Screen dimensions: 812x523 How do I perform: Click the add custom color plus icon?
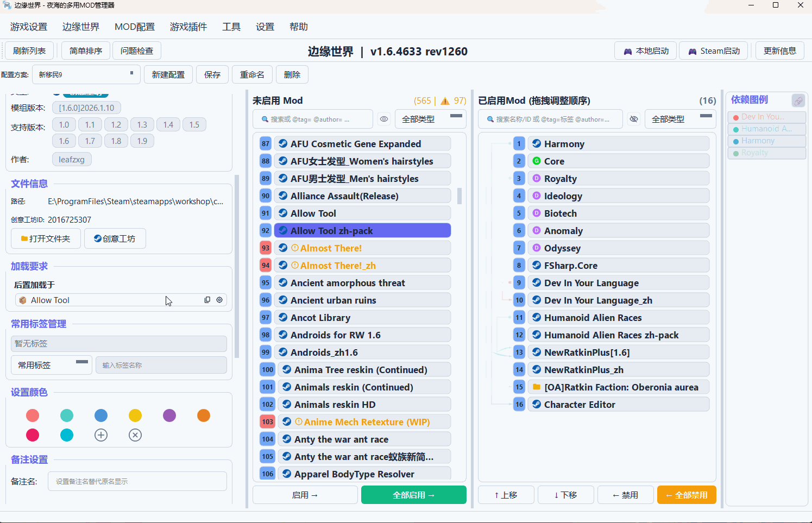pyautogui.click(x=101, y=435)
